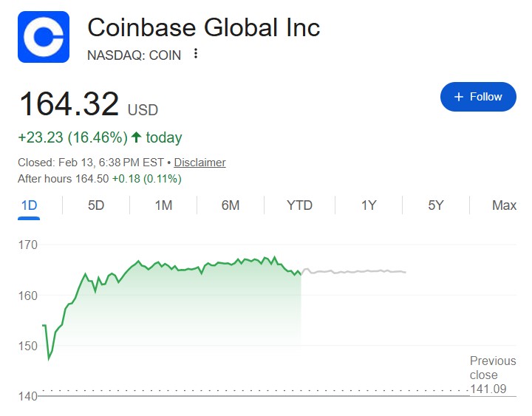This screenshot has height=416, width=532.
Task: Follow Coinbase Global stock
Action: 478,97
